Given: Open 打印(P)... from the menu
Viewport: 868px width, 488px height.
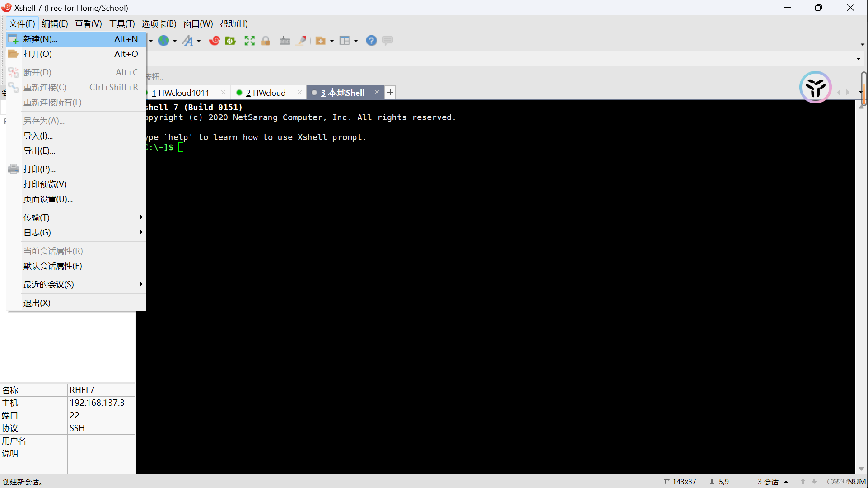Looking at the screenshot, I should click(x=76, y=169).
